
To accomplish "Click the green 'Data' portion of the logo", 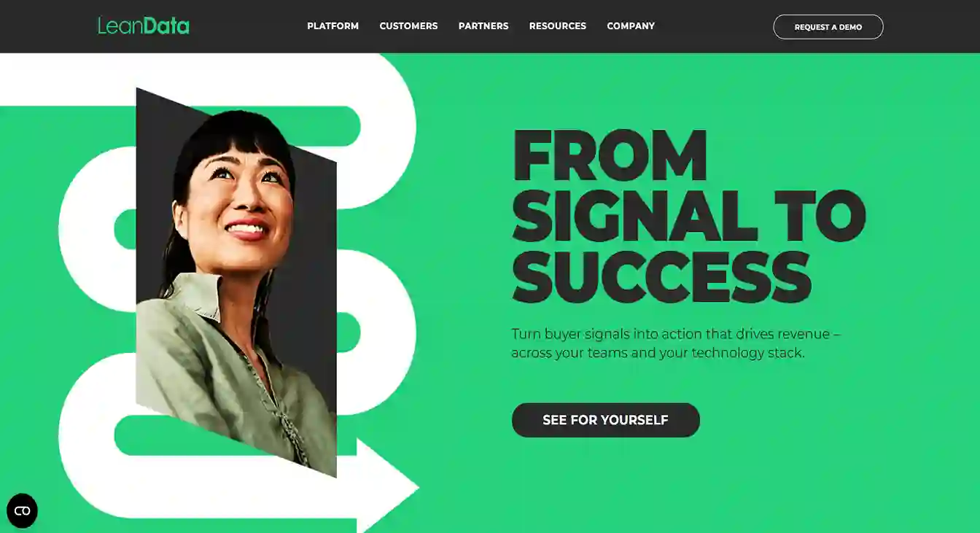I will (x=166, y=26).
